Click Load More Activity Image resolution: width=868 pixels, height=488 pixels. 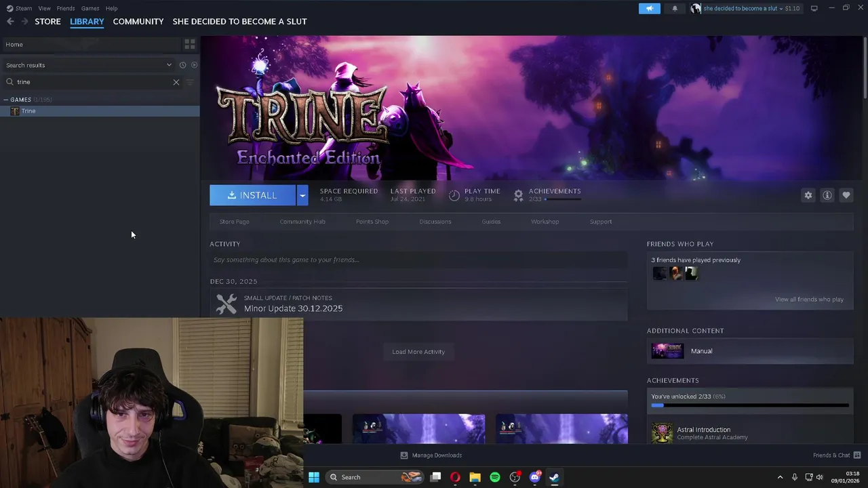click(x=418, y=352)
